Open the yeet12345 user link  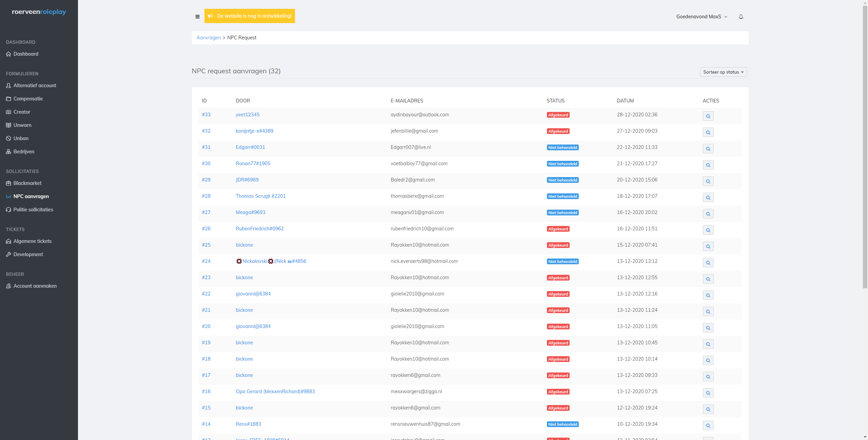click(x=248, y=115)
